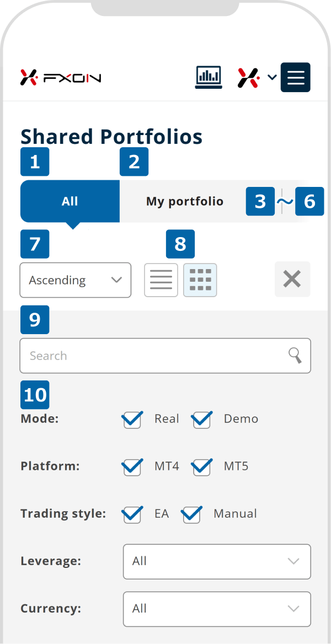Uncheck the Real mode checkbox
The image size is (331, 644).
pos(132,420)
